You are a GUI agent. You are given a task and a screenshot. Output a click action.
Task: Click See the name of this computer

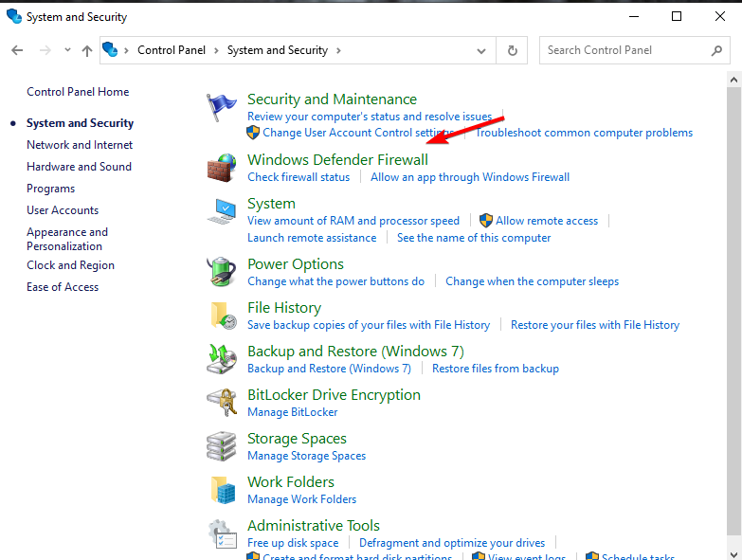pyautogui.click(x=474, y=238)
